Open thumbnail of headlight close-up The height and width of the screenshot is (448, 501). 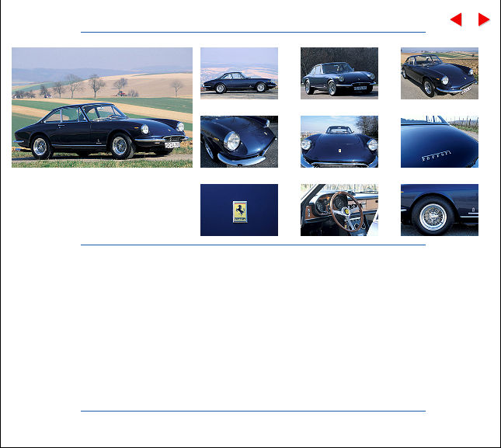click(239, 142)
